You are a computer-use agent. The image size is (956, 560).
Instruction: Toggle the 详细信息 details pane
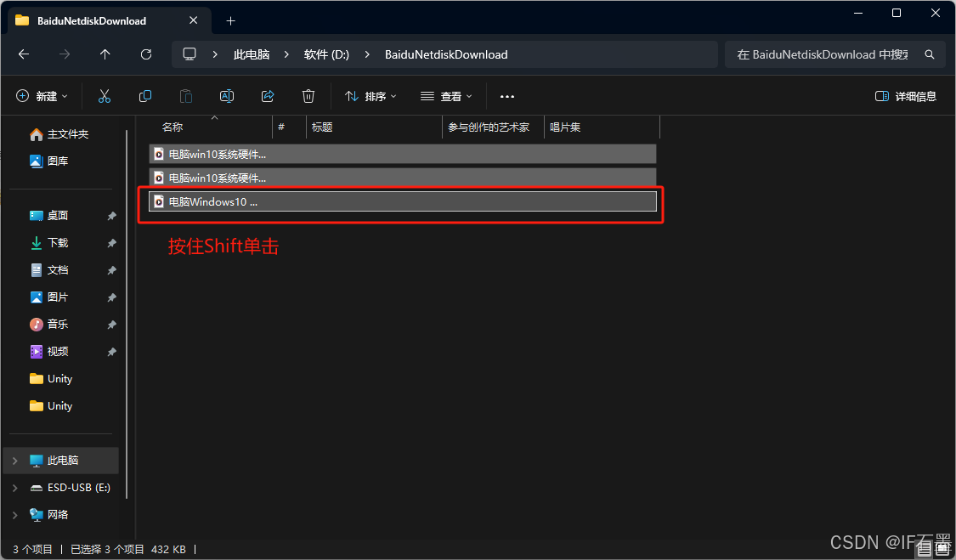click(905, 96)
